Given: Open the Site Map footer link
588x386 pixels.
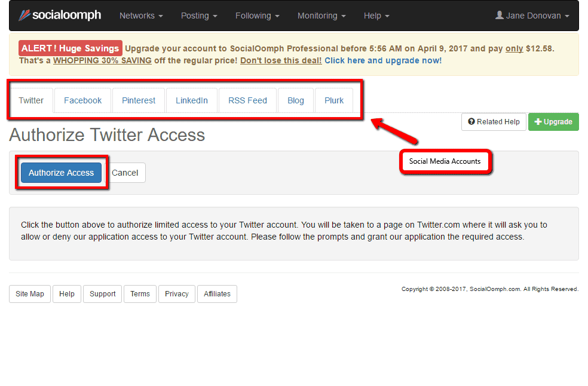Looking at the screenshot, I should [30, 294].
